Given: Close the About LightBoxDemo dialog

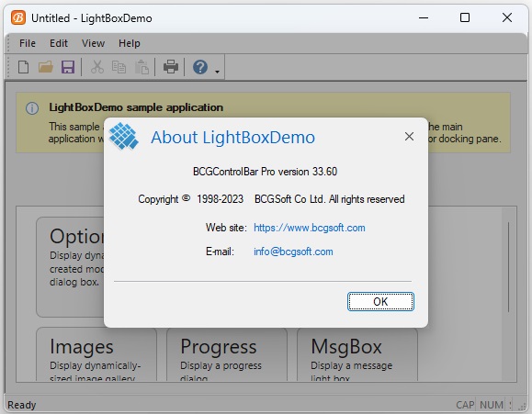Looking at the screenshot, I should pyautogui.click(x=409, y=136).
